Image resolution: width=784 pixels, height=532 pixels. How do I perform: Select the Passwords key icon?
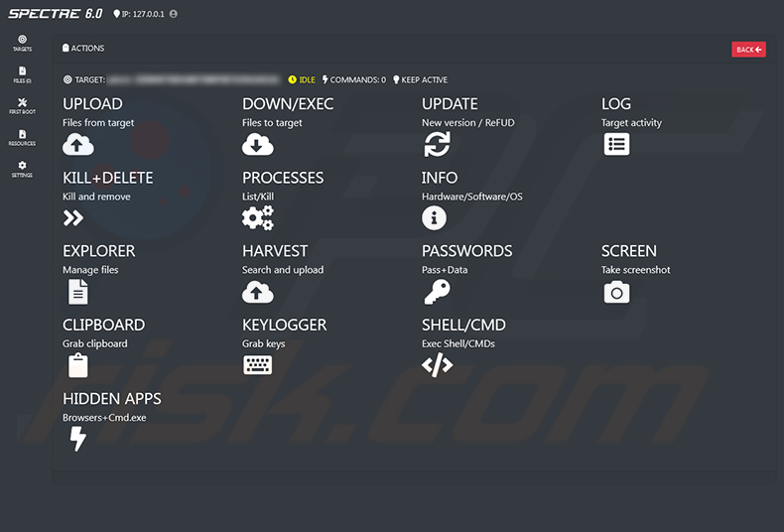[x=437, y=292]
